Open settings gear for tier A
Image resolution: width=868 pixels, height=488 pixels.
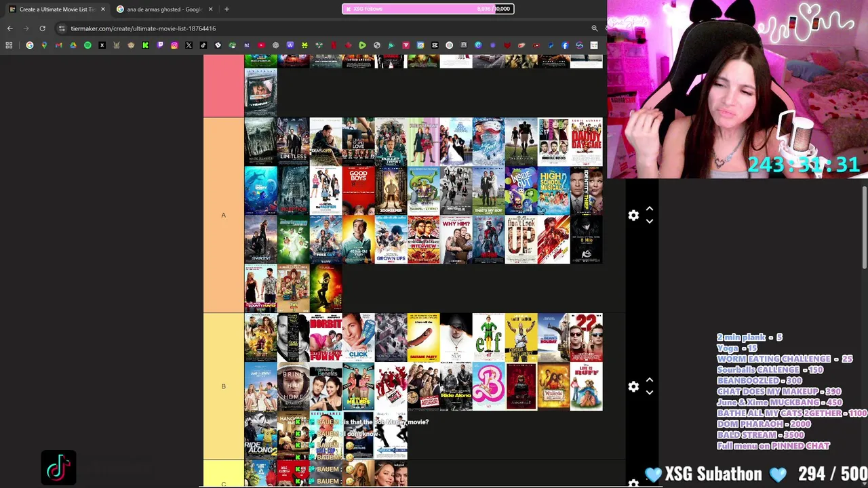(633, 215)
